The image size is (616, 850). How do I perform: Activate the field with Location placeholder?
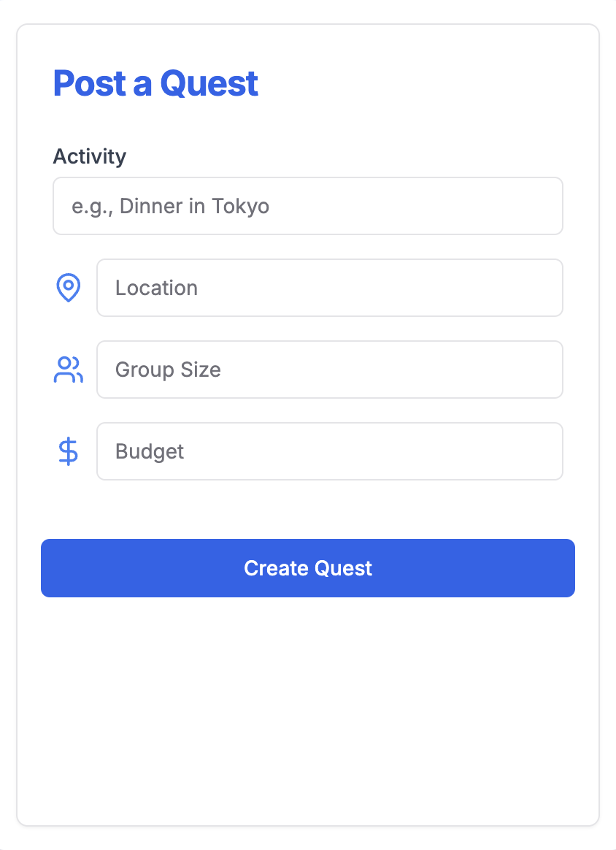click(330, 288)
